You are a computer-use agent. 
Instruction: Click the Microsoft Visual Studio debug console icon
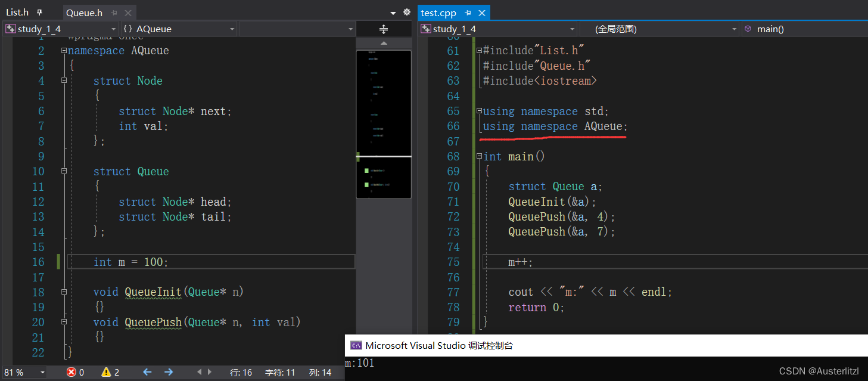(356, 345)
